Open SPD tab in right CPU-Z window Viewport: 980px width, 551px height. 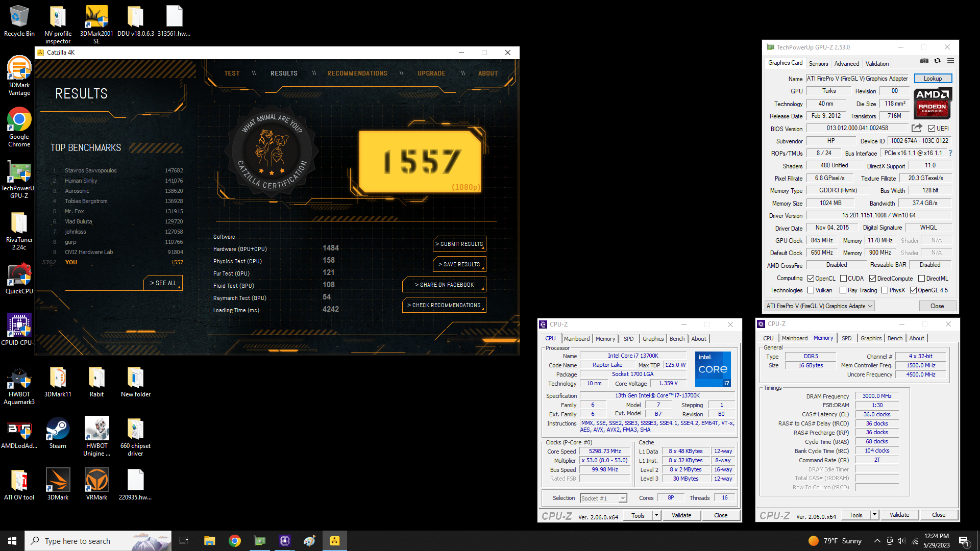point(846,338)
